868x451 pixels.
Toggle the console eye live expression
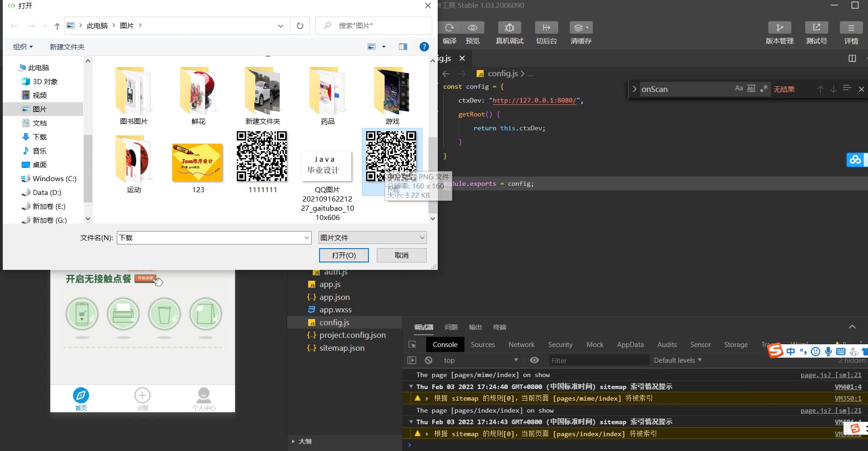pos(534,360)
